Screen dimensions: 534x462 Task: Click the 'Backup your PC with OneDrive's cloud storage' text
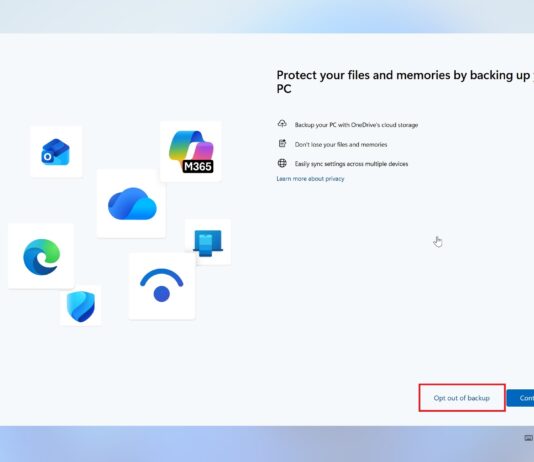point(356,125)
